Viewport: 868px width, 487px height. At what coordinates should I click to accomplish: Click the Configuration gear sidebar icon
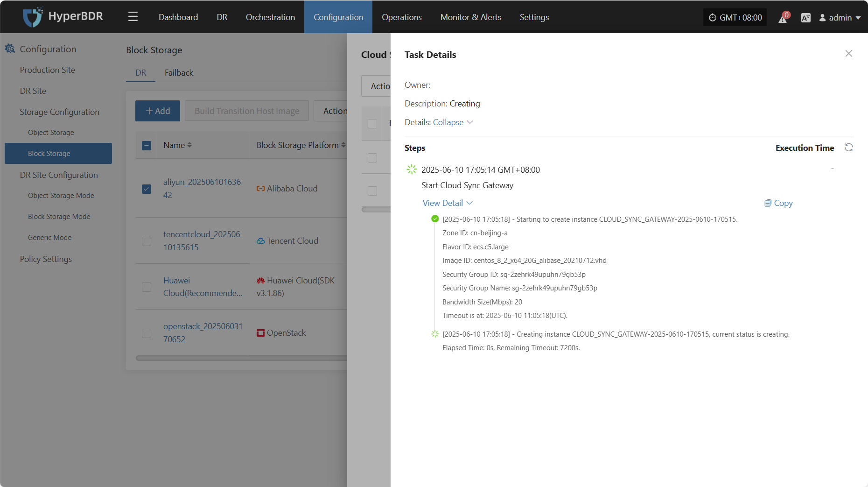(x=10, y=49)
